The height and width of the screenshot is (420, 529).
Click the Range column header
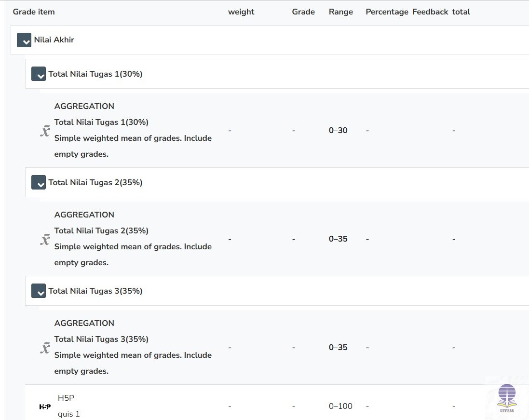(341, 12)
